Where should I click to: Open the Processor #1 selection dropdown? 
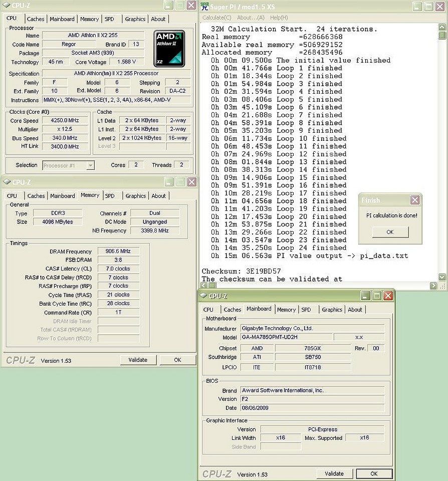pos(90,165)
